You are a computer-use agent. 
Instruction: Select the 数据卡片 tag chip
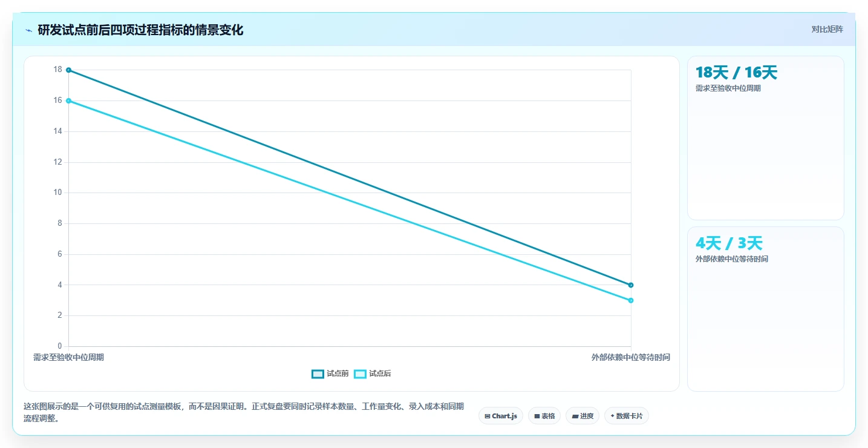[627, 416]
